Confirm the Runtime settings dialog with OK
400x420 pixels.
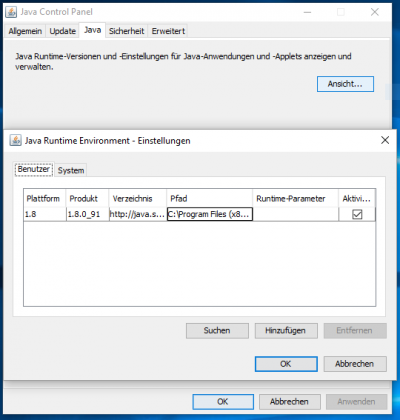coord(286,364)
